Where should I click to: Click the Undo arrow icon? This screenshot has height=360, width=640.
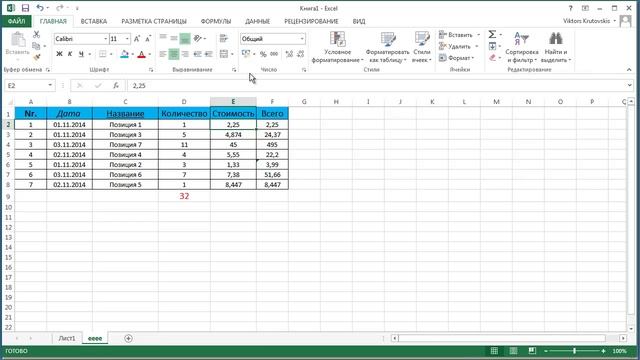[x=40, y=8]
